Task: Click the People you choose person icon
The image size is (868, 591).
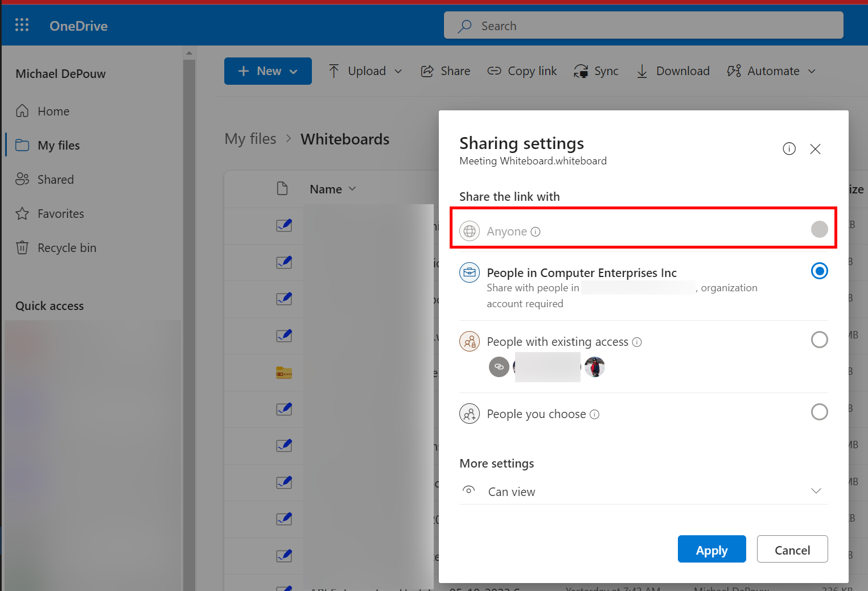Action: (470, 414)
